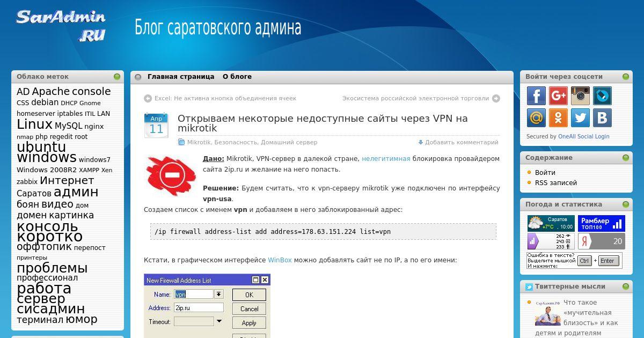Open the WinBox link in the article
This screenshot has height=338, width=644.
(280, 260)
